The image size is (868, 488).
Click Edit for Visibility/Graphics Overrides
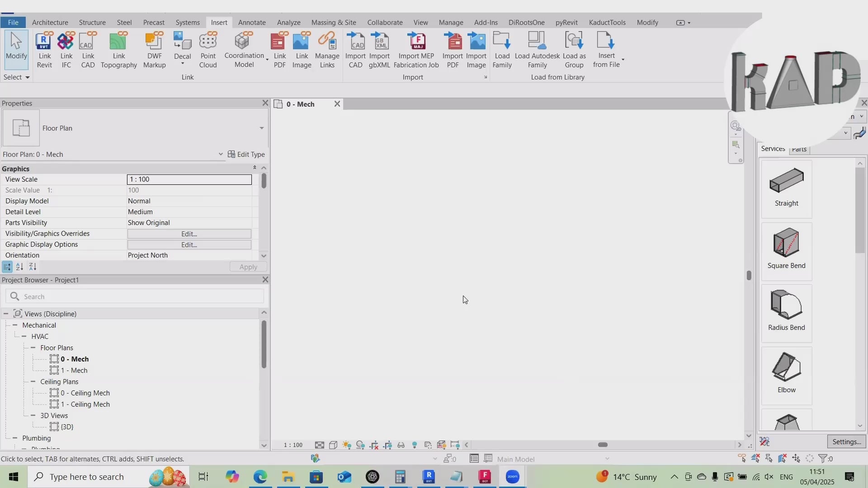[x=189, y=234]
